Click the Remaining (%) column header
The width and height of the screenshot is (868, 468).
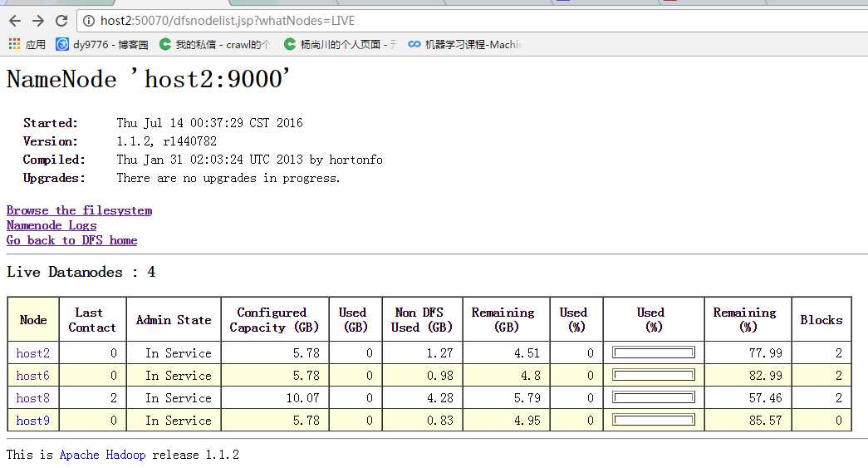(x=748, y=319)
